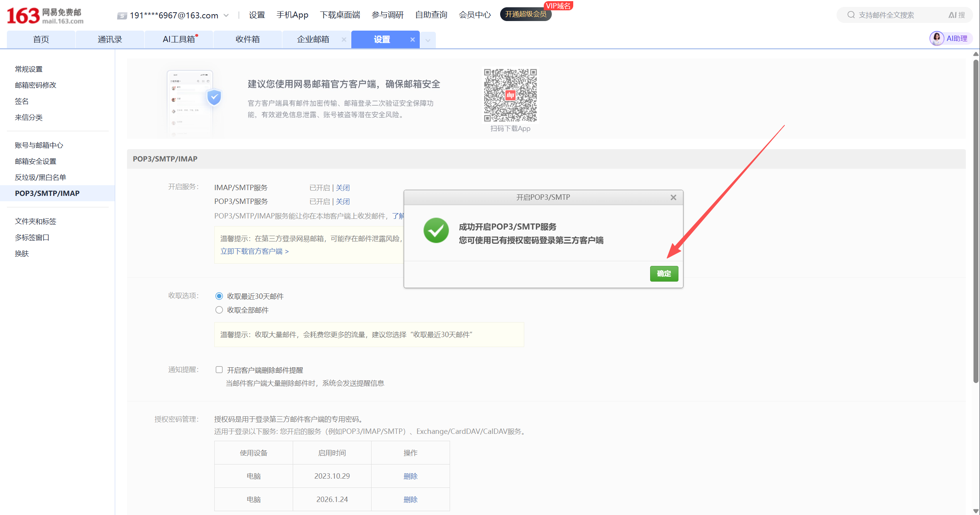The height and width of the screenshot is (515, 980).
Task: Click the 确定 button in the dialog
Action: tap(664, 274)
